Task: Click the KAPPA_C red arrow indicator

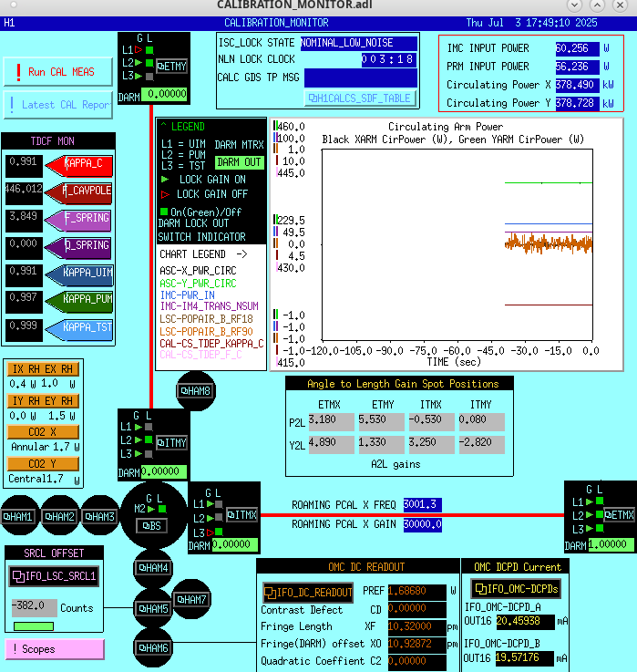Action: [79, 166]
